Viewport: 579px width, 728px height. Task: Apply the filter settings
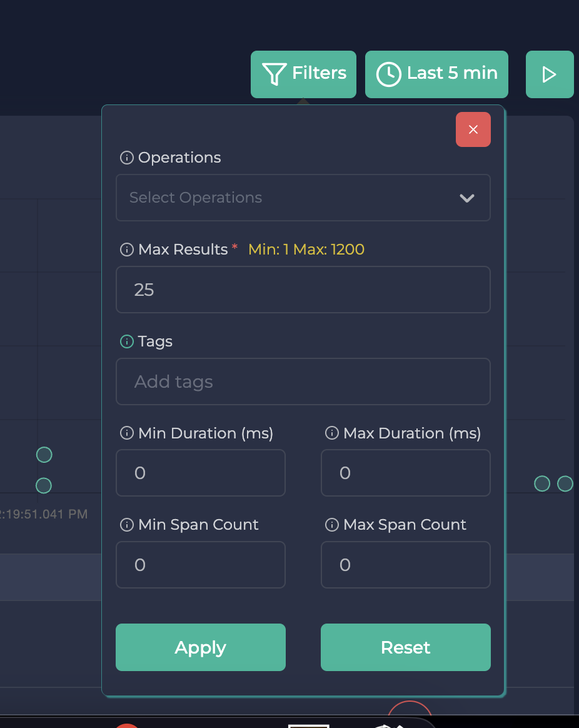tap(200, 647)
